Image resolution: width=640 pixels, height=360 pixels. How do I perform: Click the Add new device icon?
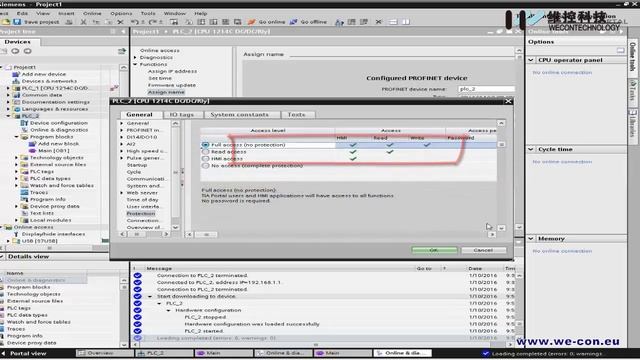(16, 74)
